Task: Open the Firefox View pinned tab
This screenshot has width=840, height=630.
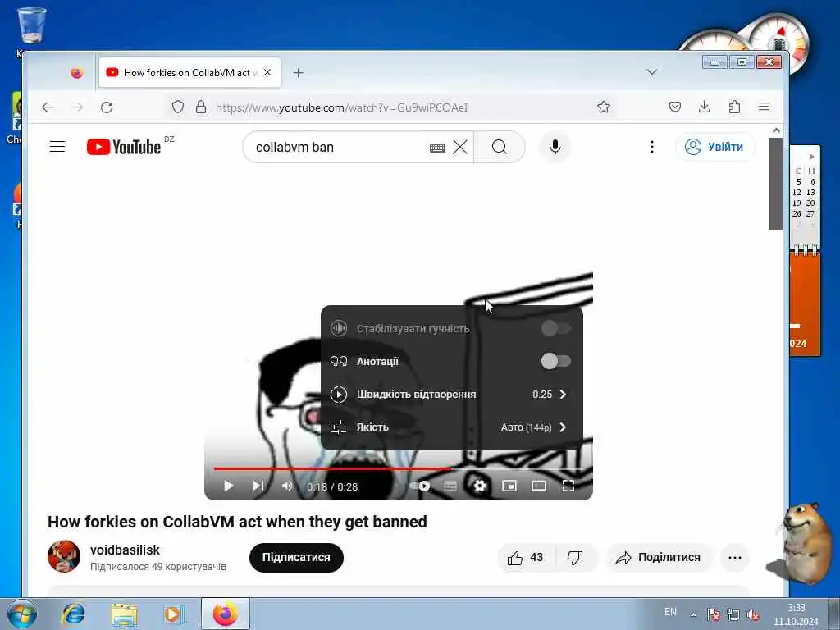Action: (76, 73)
